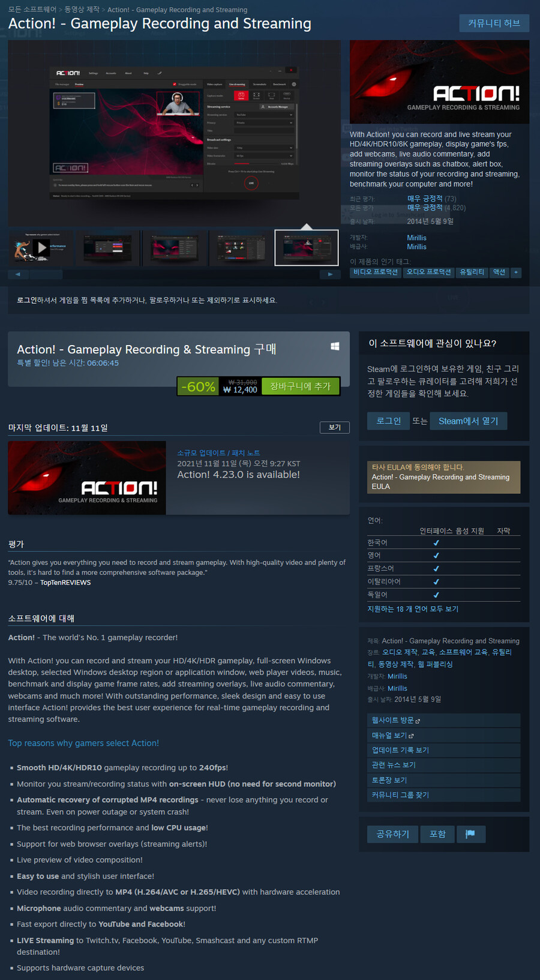
Task: Click Steam에서 열기 button
Action: [468, 421]
